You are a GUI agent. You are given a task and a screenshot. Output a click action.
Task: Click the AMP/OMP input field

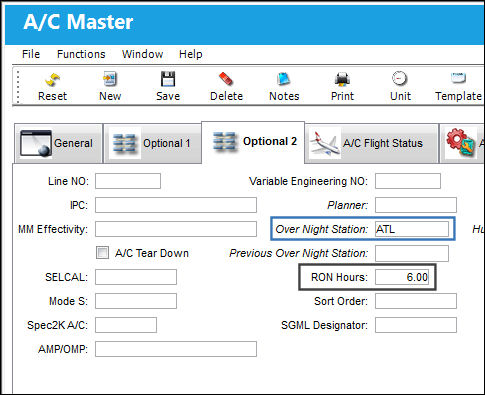(176, 349)
